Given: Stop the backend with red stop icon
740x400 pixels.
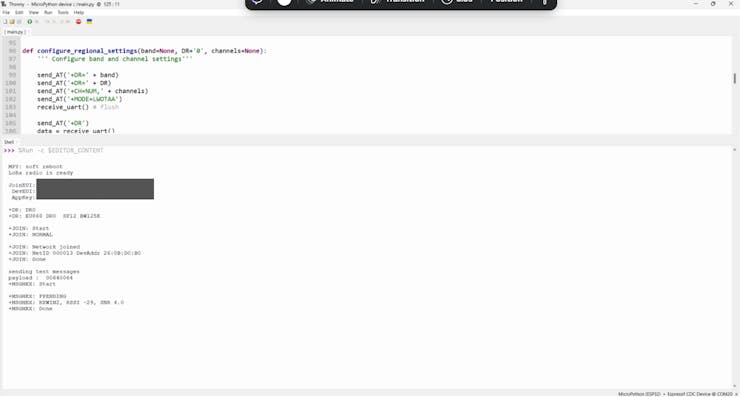Looking at the screenshot, I should (78, 22).
